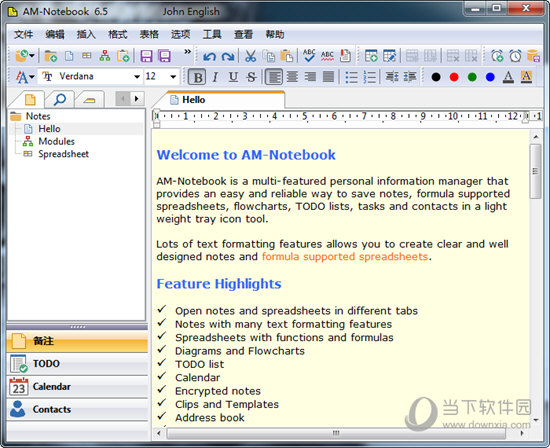Open the Modules diagram in tree
550x448 pixels.
[x=56, y=141]
